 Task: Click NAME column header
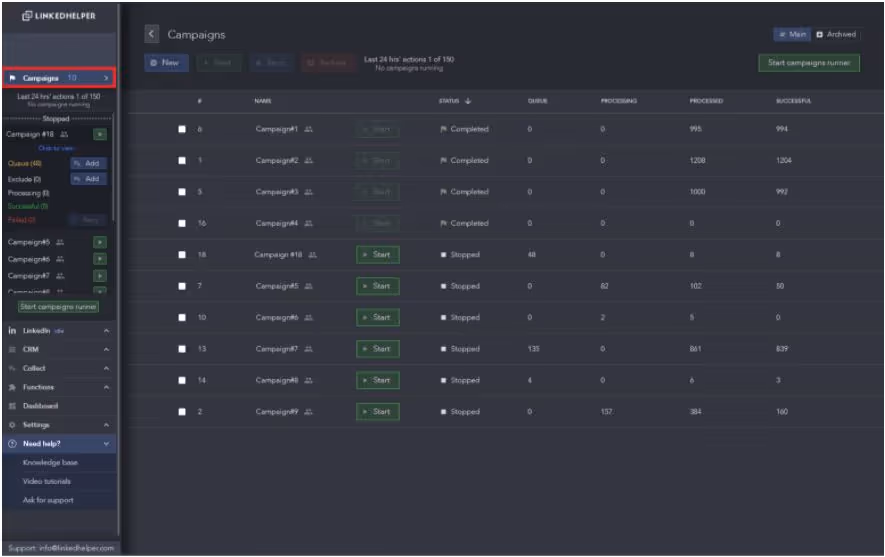point(262,101)
